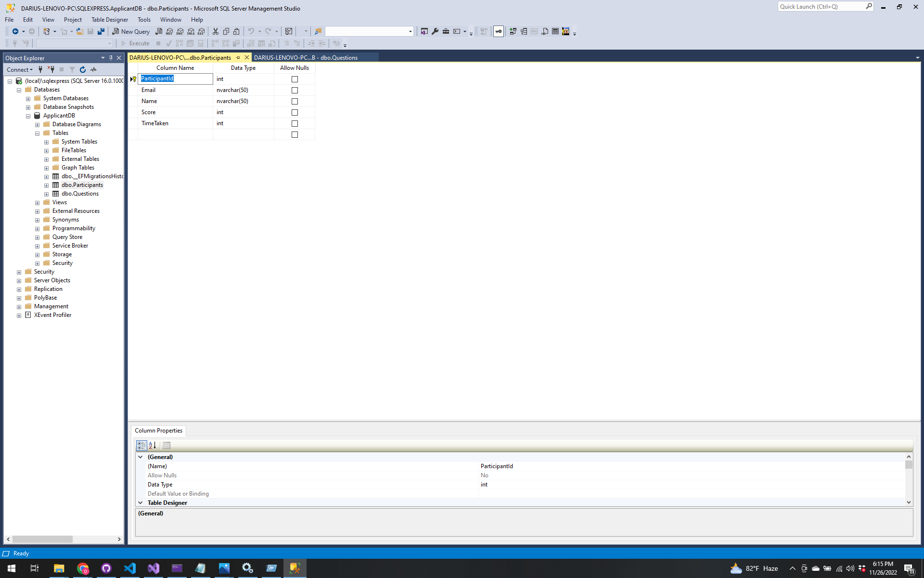The width and height of the screenshot is (924, 578).
Task: Collapse the Tables node
Action: point(37,133)
